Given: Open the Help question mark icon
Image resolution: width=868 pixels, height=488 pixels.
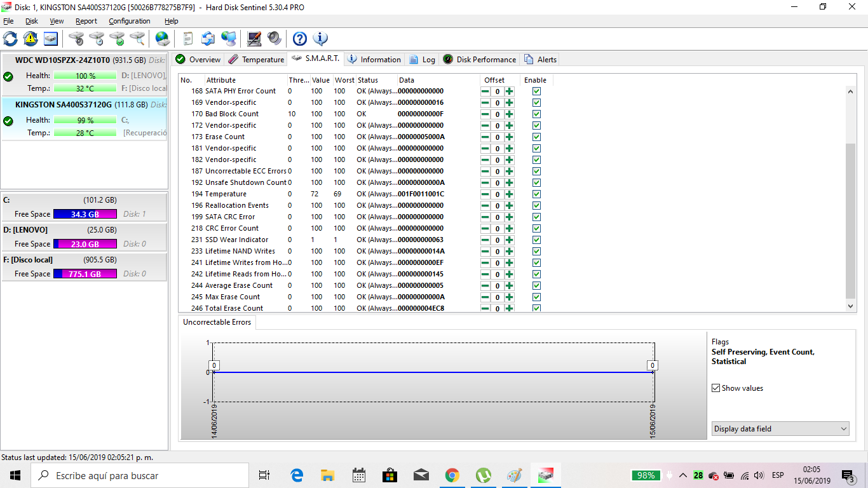Looking at the screenshot, I should (300, 38).
